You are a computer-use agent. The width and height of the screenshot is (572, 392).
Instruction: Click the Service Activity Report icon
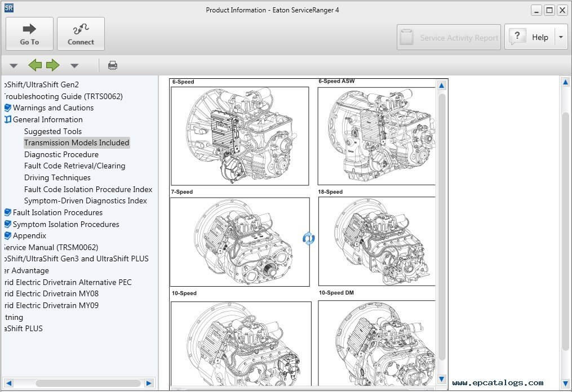coord(407,36)
